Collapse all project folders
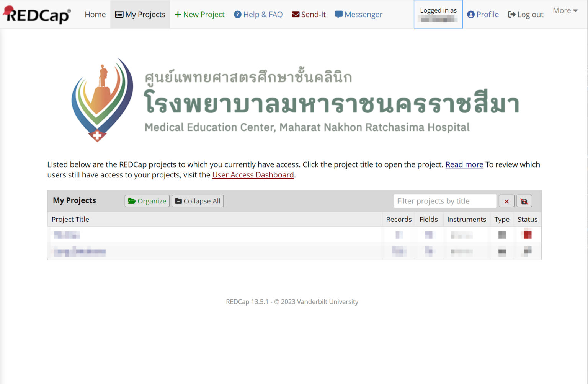Screen dimensions: 588x384 (198, 201)
